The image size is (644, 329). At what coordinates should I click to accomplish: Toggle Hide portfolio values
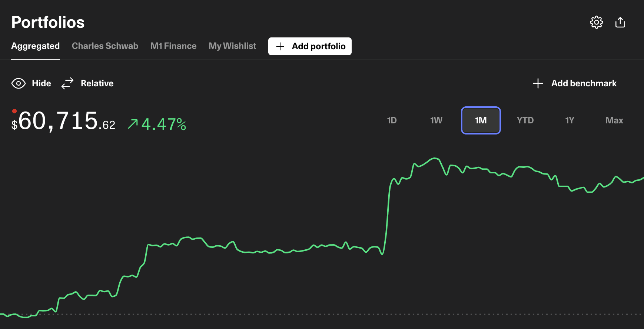(41, 83)
